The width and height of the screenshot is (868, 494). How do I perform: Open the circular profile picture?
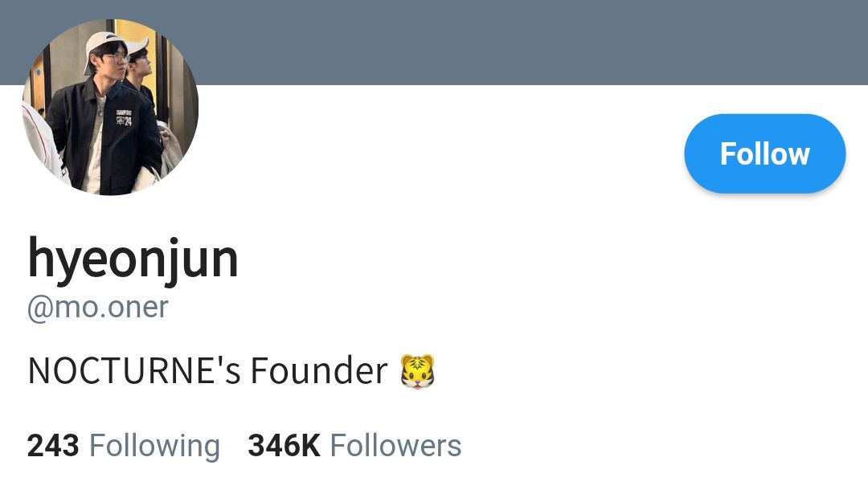coord(110,107)
